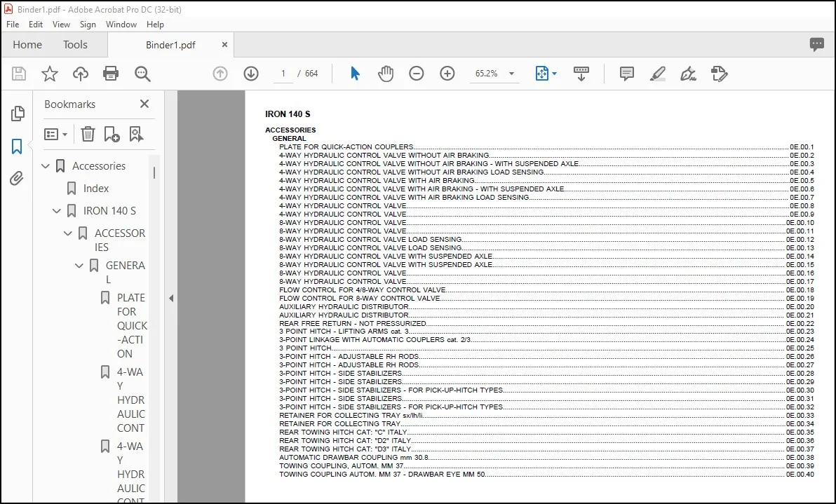Open the comments speech bubble at top right
Viewport: 836px width, 504px height.
click(817, 45)
